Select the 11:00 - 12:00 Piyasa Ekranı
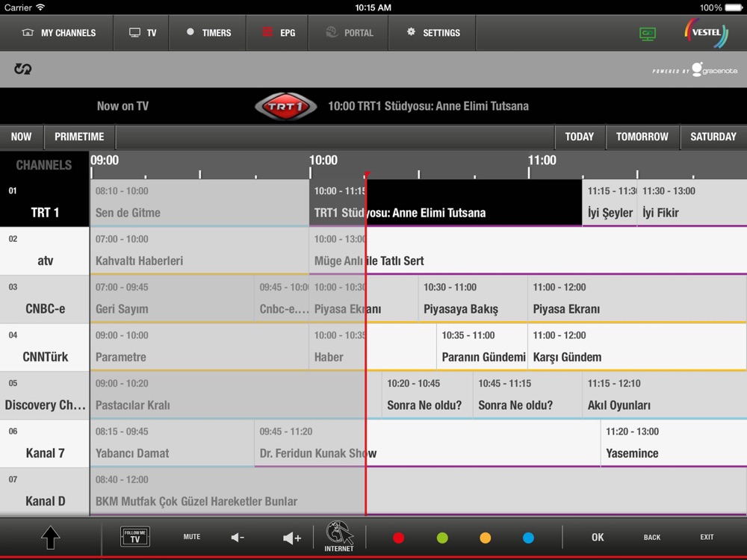The image size is (747, 560). [x=637, y=299]
